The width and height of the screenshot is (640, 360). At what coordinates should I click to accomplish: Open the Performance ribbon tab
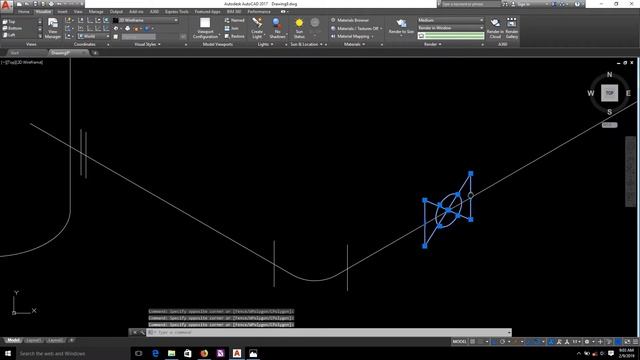[259, 11]
